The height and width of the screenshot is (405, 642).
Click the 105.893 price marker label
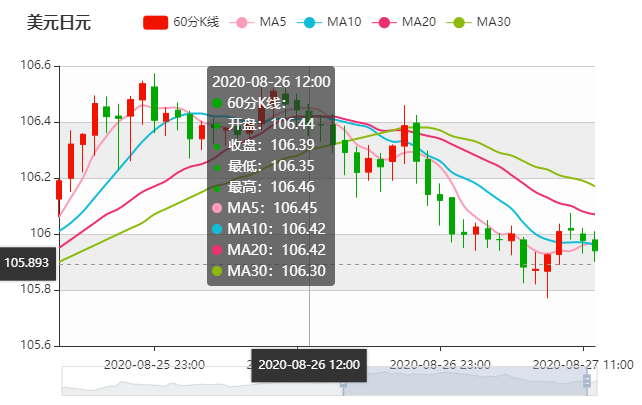pos(27,264)
